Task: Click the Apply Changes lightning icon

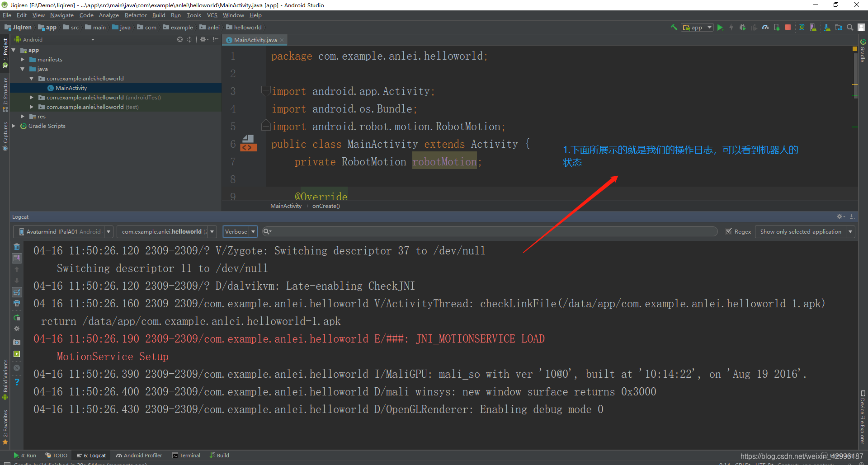Action: click(731, 27)
